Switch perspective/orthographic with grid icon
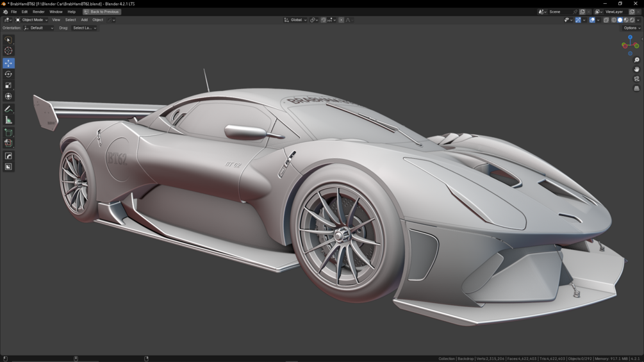The height and width of the screenshot is (362, 644). (636, 88)
